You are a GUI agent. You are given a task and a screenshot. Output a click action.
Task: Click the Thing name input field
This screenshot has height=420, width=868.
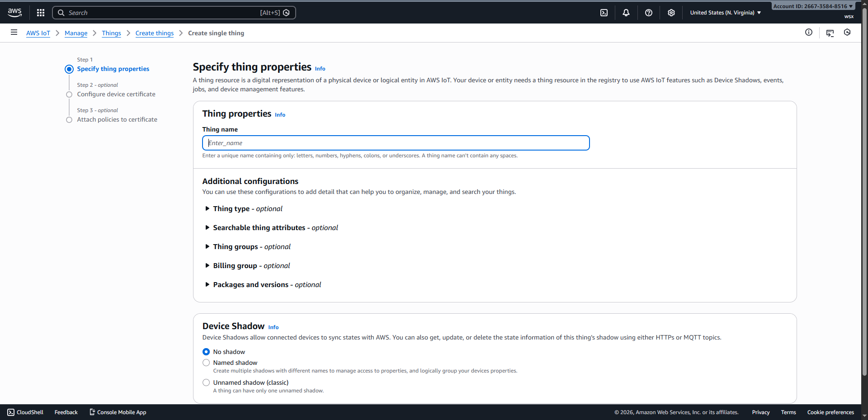click(396, 143)
